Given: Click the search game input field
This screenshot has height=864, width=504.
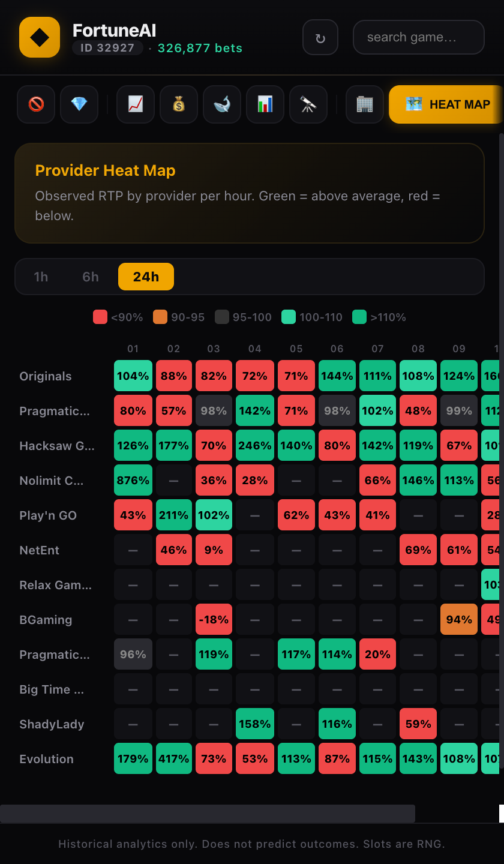Looking at the screenshot, I should tap(418, 37).
